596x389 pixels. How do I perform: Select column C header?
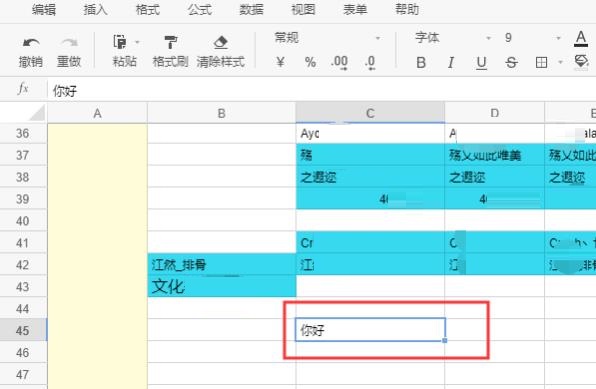pos(370,113)
